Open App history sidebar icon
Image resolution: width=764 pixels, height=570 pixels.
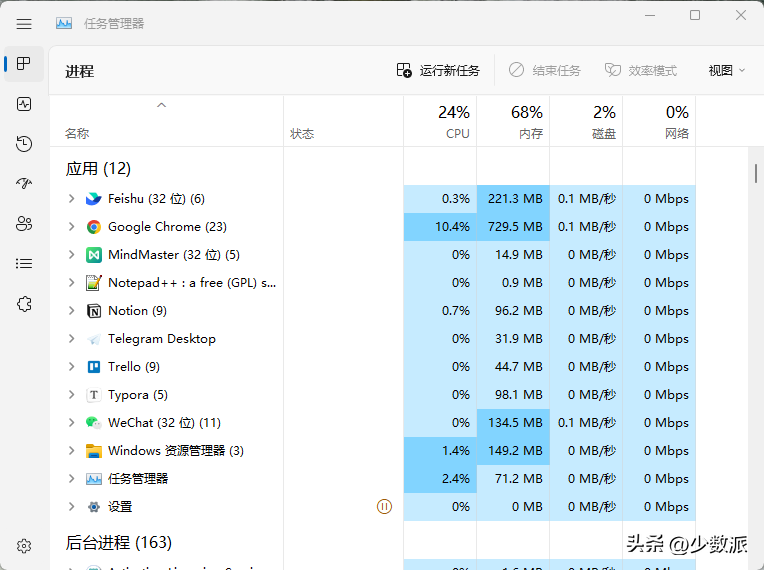[x=24, y=144]
